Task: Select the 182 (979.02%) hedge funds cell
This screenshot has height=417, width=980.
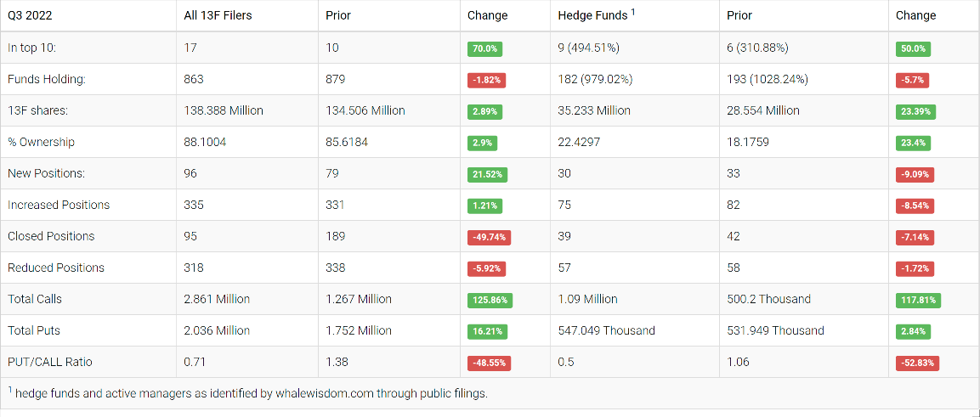Action: click(595, 79)
